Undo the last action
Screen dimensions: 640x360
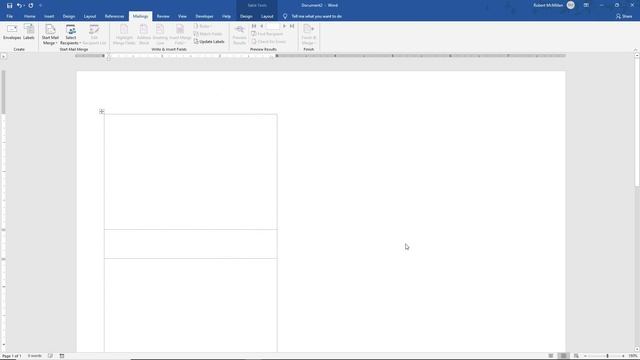(19, 5)
